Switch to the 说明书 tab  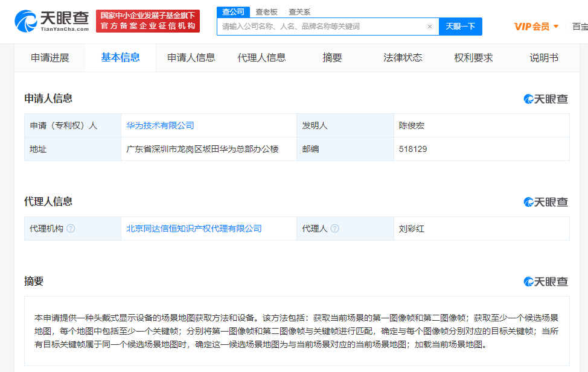point(544,58)
